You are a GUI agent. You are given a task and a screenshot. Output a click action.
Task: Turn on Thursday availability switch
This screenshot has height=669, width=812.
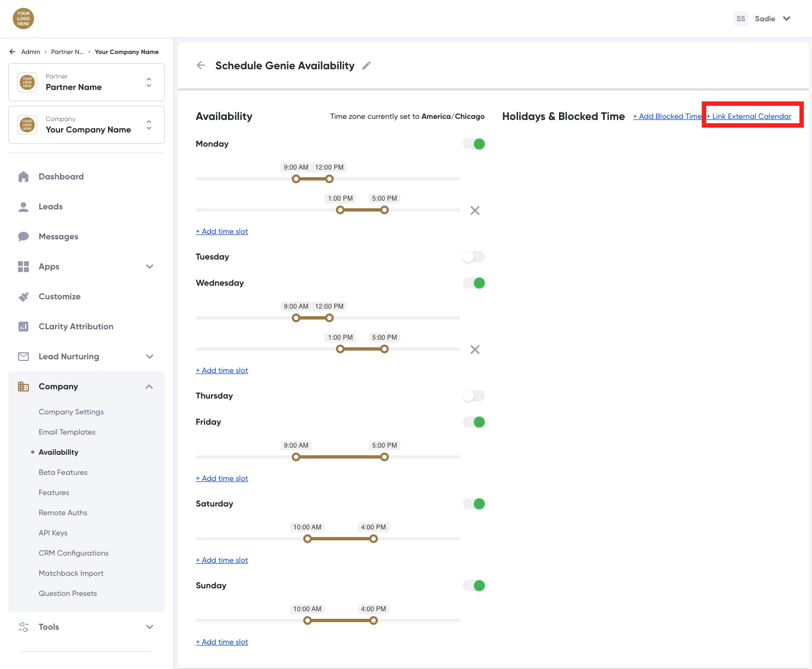point(473,396)
